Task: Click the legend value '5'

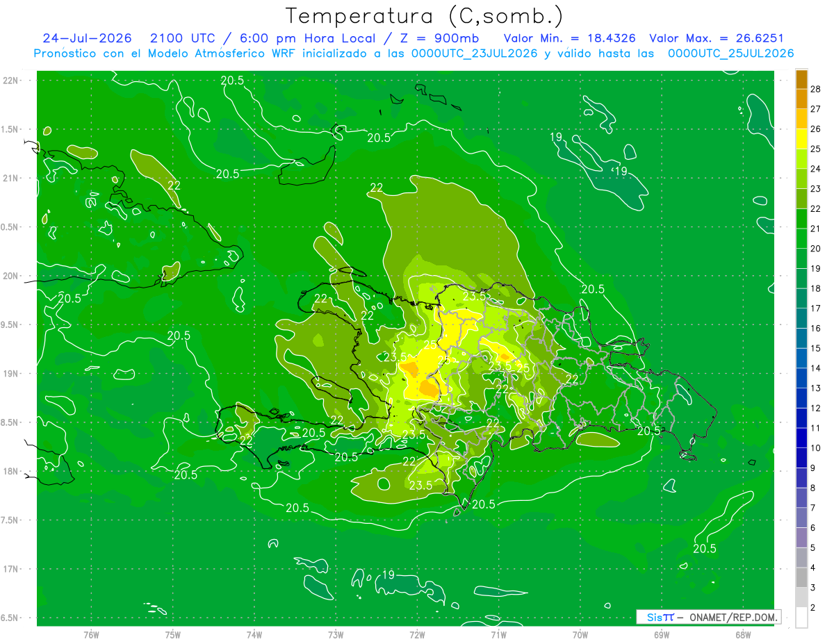Action: point(813,548)
